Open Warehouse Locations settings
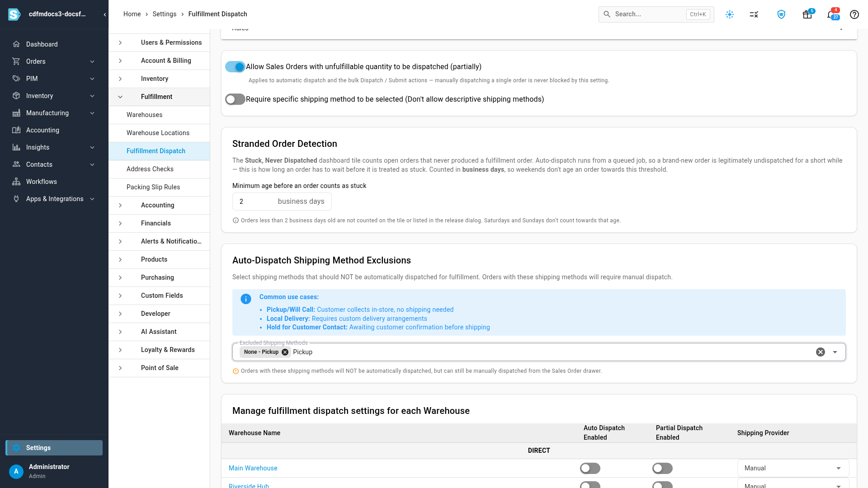Screen dimensions: 868x488 [x=159, y=133]
